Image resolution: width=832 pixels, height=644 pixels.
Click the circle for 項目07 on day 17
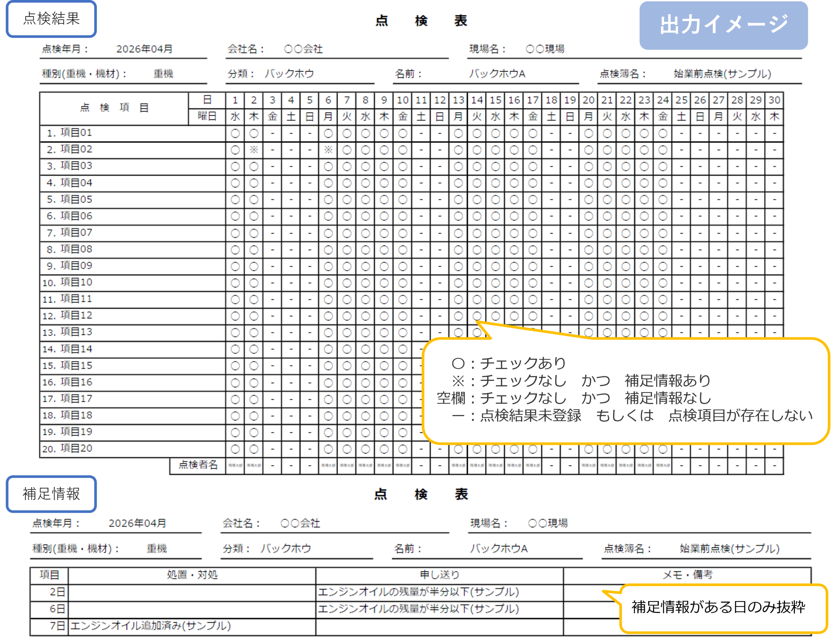pyautogui.click(x=533, y=233)
